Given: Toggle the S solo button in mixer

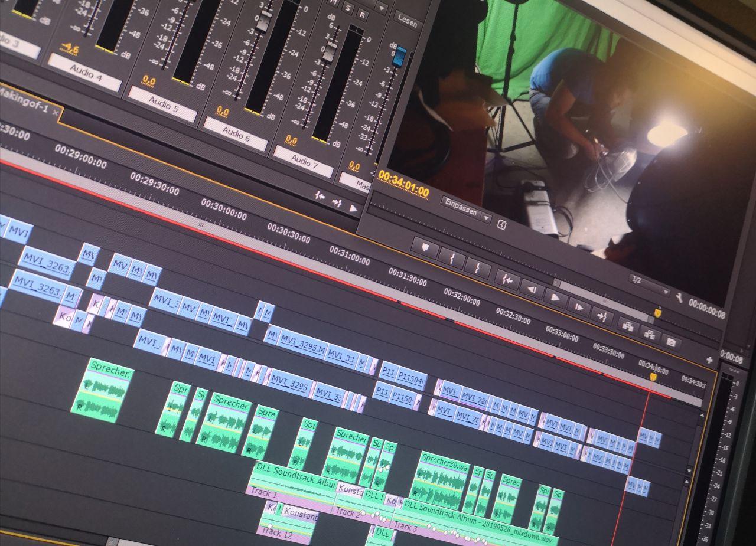Looking at the screenshot, I should 348,9.
